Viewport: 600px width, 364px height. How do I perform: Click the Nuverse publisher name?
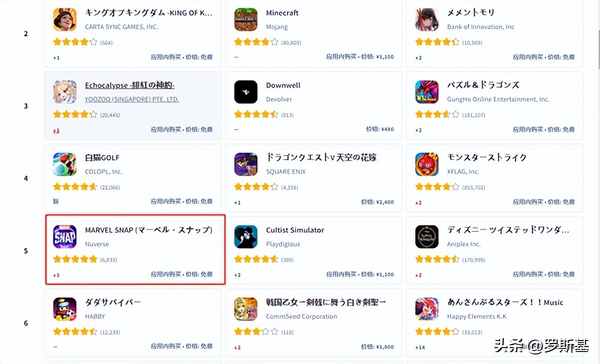(97, 244)
